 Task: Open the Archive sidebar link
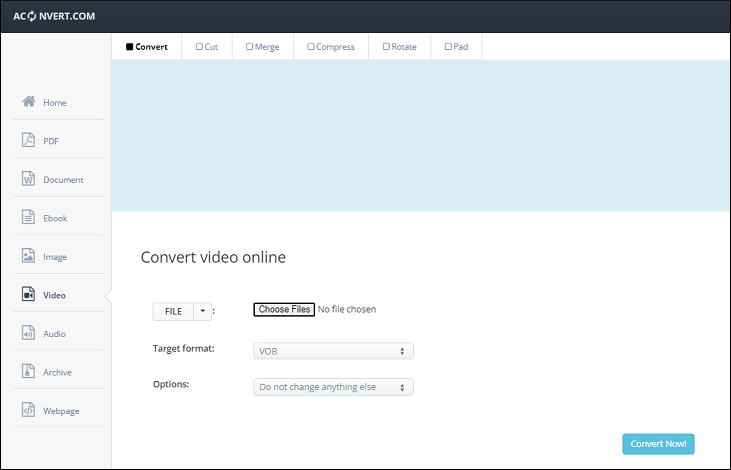coord(58,372)
